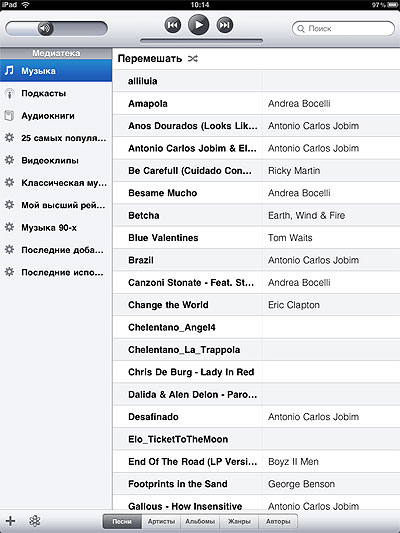Open gear icon for Классическая му... playlist
The image size is (400, 533).
(x=10, y=183)
